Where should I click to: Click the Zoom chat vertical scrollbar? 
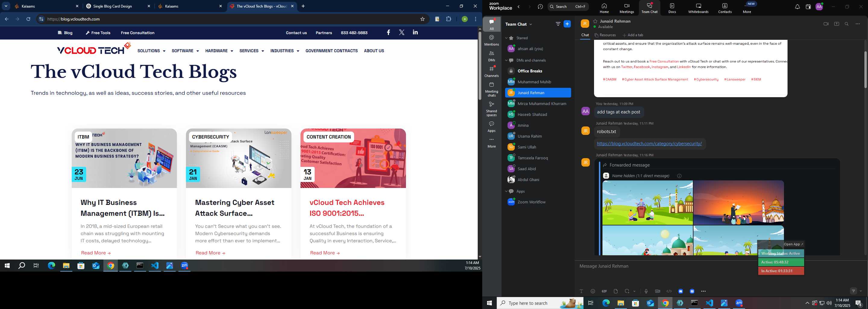pos(865,70)
